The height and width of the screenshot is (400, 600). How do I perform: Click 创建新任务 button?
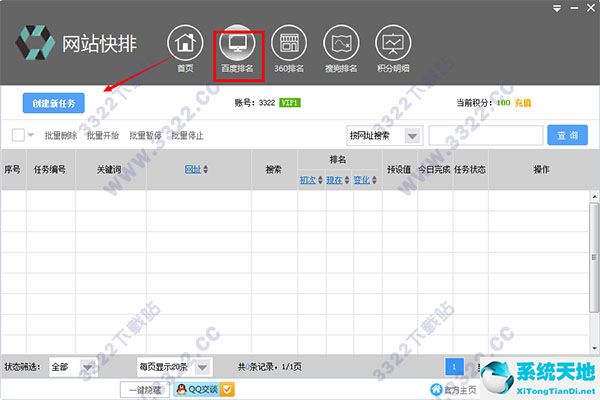coord(54,103)
